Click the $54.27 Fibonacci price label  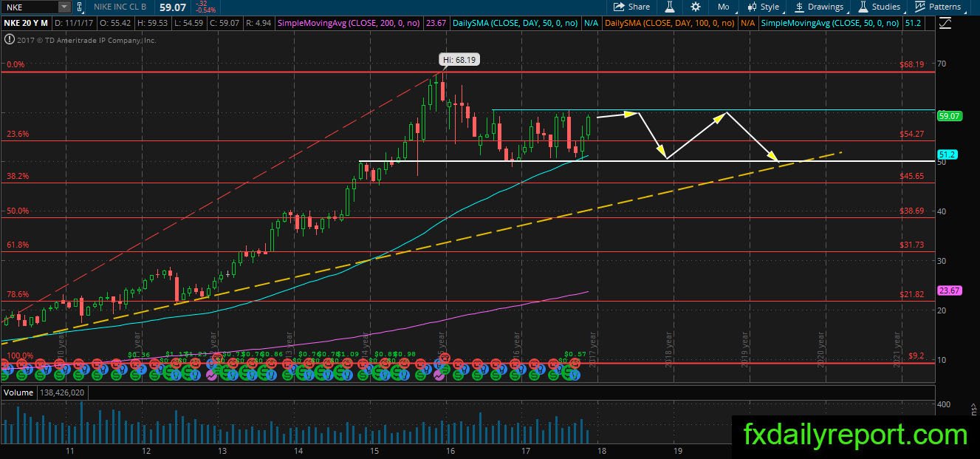pos(912,134)
